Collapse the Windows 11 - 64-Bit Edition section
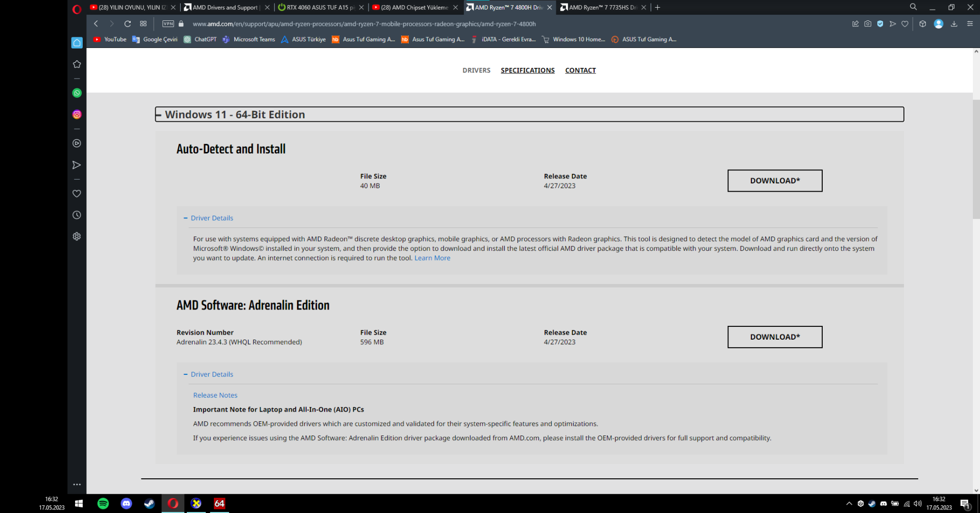The image size is (980, 513). point(529,114)
